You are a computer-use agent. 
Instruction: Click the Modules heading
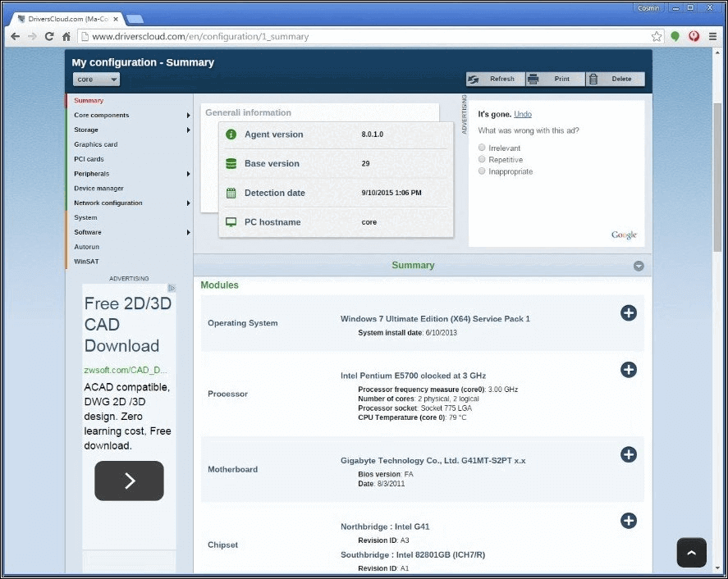pos(220,285)
